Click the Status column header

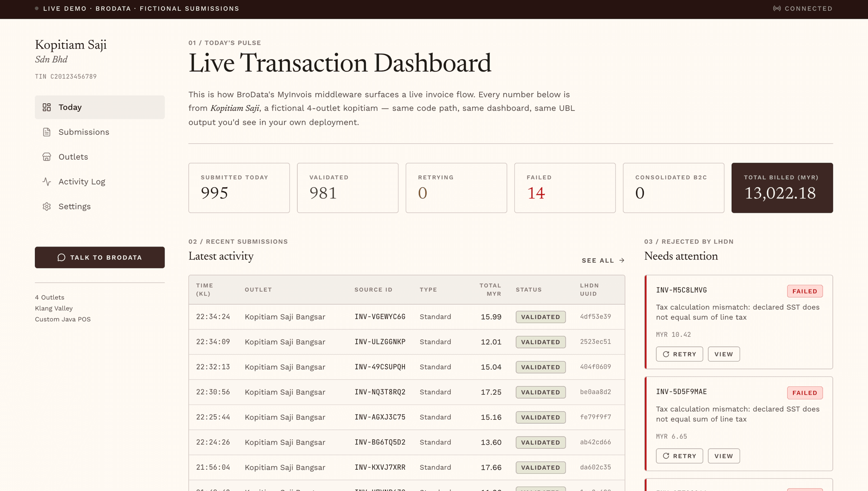point(529,290)
